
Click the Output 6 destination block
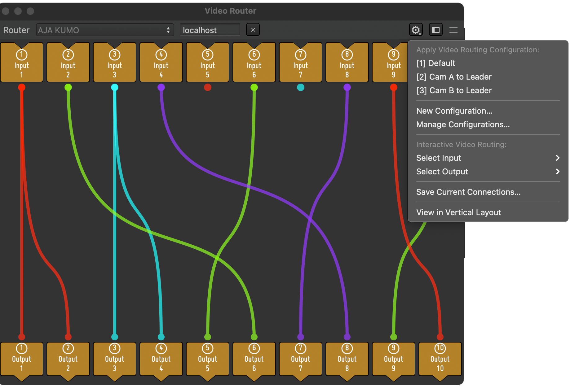[x=254, y=359]
